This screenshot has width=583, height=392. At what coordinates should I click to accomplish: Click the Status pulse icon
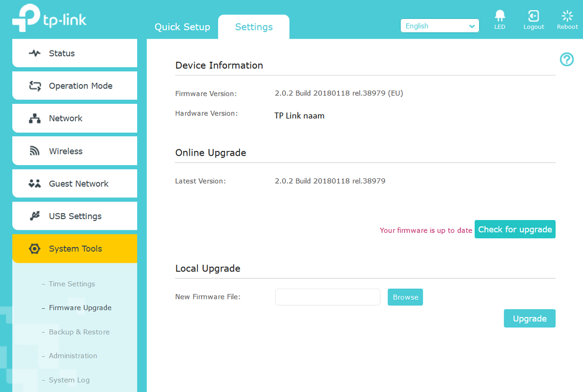(35, 53)
